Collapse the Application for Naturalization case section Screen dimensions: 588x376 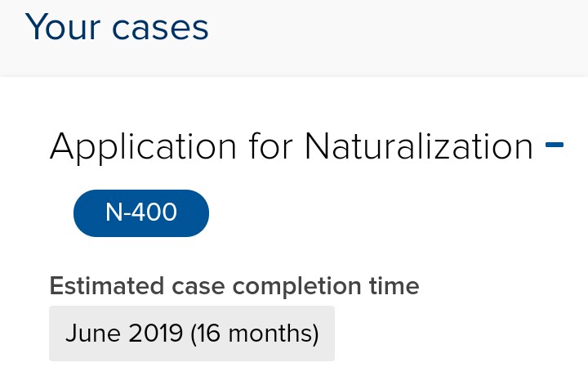(x=555, y=145)
